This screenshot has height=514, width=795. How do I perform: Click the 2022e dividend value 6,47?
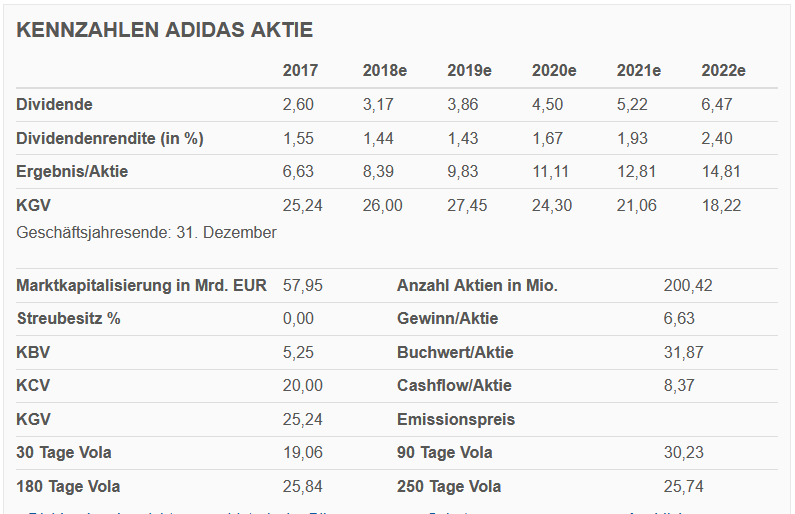pos(718,104)
